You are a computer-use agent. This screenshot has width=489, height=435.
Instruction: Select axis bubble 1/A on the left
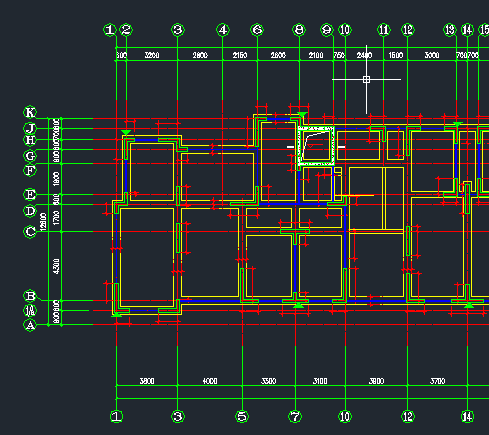pyautogui.click(x=30, y=311)
